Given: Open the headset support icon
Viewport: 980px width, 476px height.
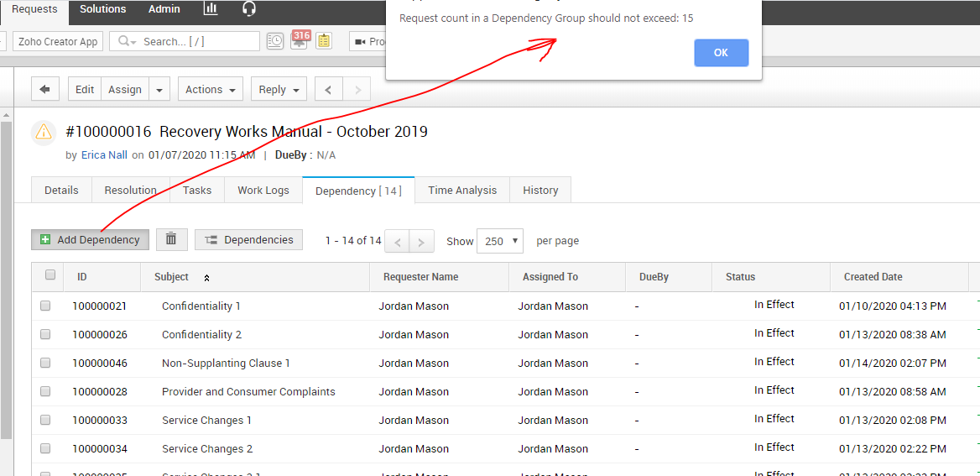Looking at the screenshot, I should click(248, 8).
